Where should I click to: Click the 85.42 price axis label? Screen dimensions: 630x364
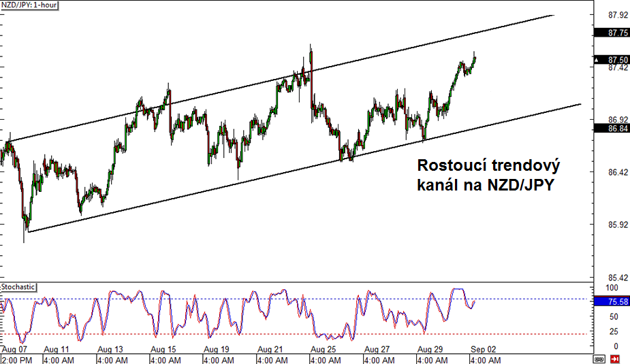click(618, 278)
